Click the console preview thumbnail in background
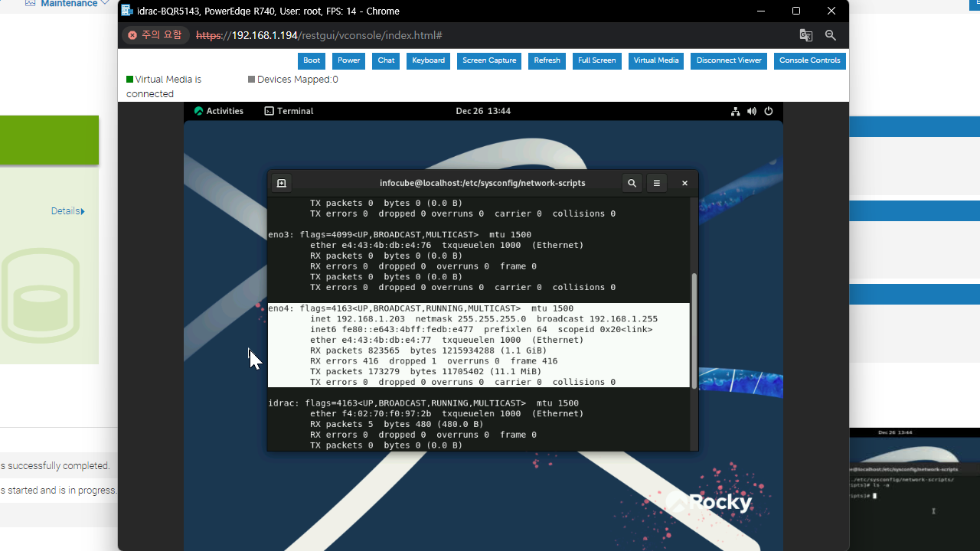The image size is (980, 551). [x=914, y=489]
